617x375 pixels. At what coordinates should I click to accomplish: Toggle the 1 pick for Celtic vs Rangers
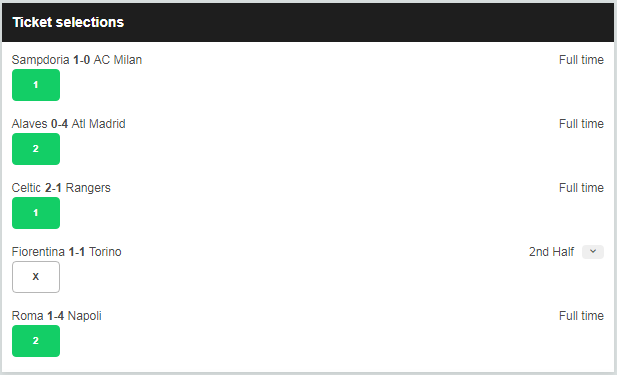click(36, 213)
